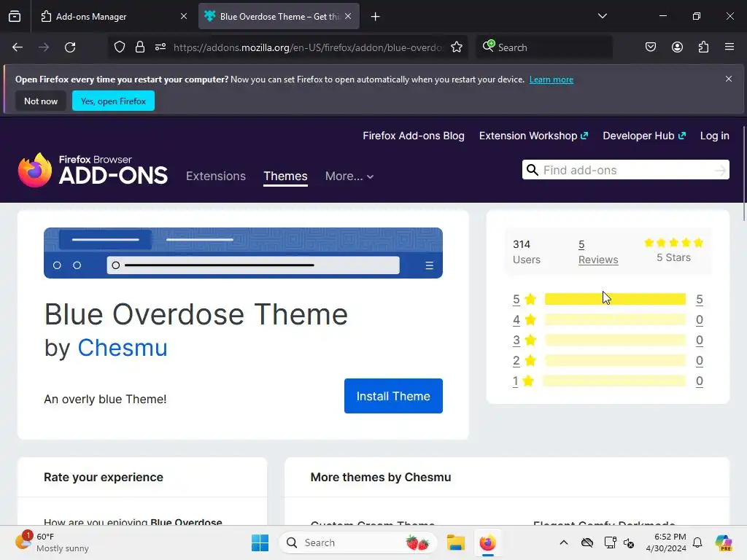The width and height of the screenshot is (747, 560).
Task: Open Firefox application menu hamburger
Action: click(729, 47)
